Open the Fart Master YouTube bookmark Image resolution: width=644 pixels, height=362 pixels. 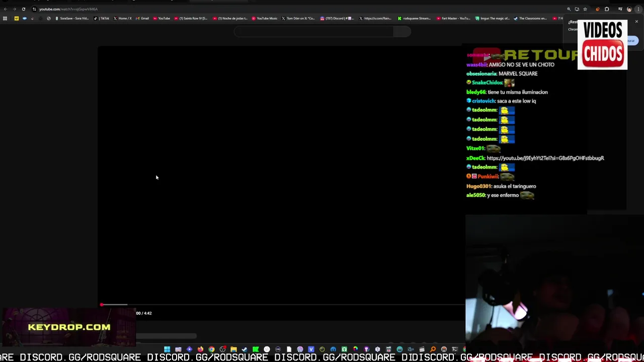[x=453, y=19]
